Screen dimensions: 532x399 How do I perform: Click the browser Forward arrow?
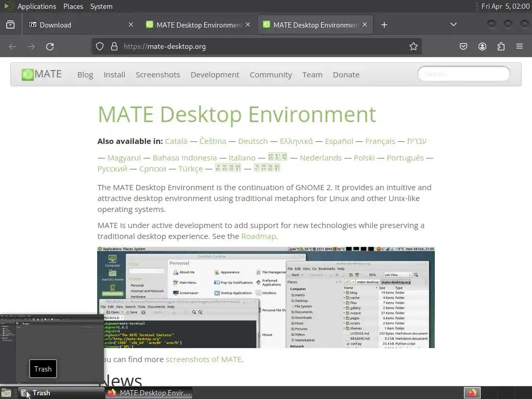tap(31, 46)
